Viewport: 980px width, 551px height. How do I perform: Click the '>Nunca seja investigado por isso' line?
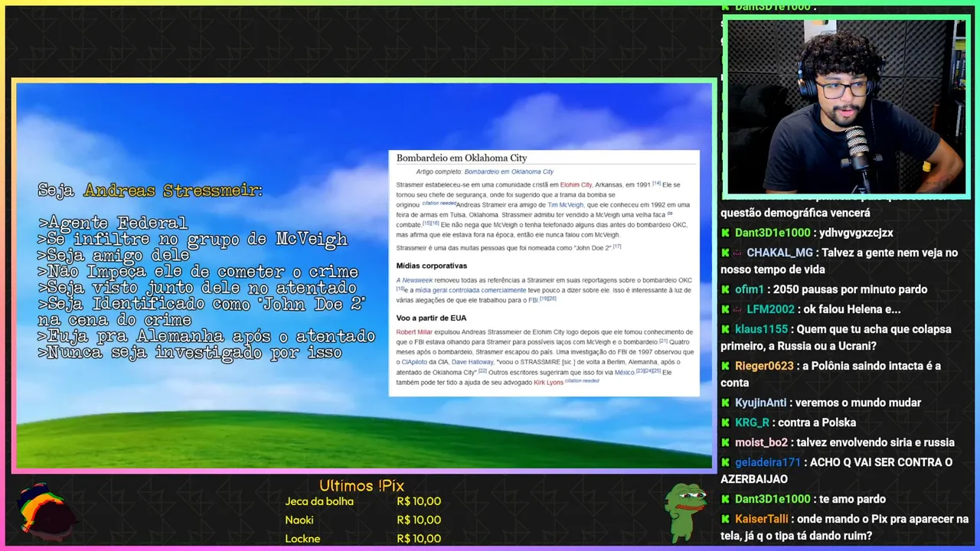click(190, 353)
